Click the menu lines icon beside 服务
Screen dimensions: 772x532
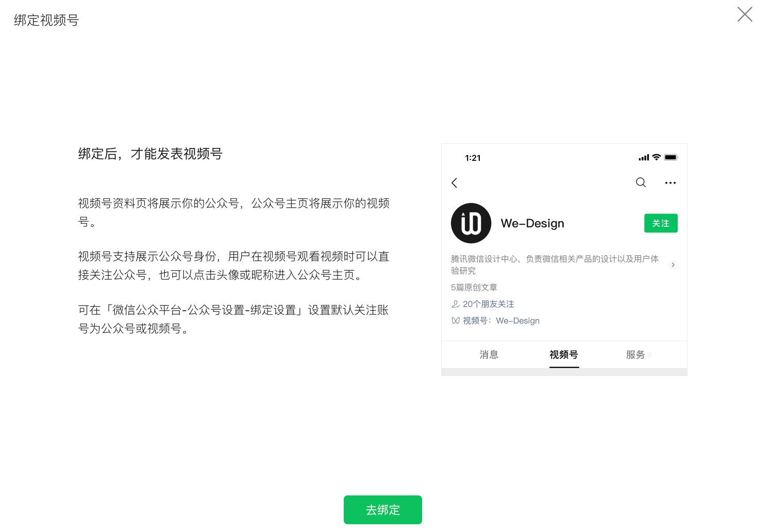coord(650,355)
